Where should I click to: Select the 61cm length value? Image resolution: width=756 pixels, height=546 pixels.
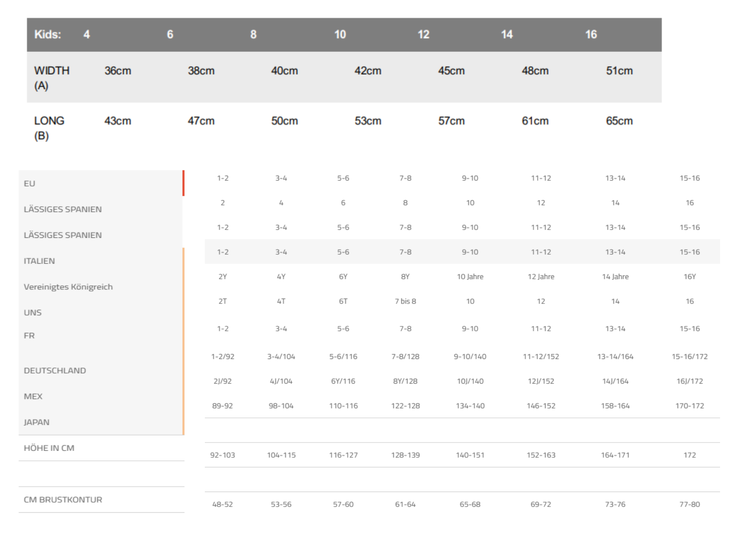click(535, 121)
